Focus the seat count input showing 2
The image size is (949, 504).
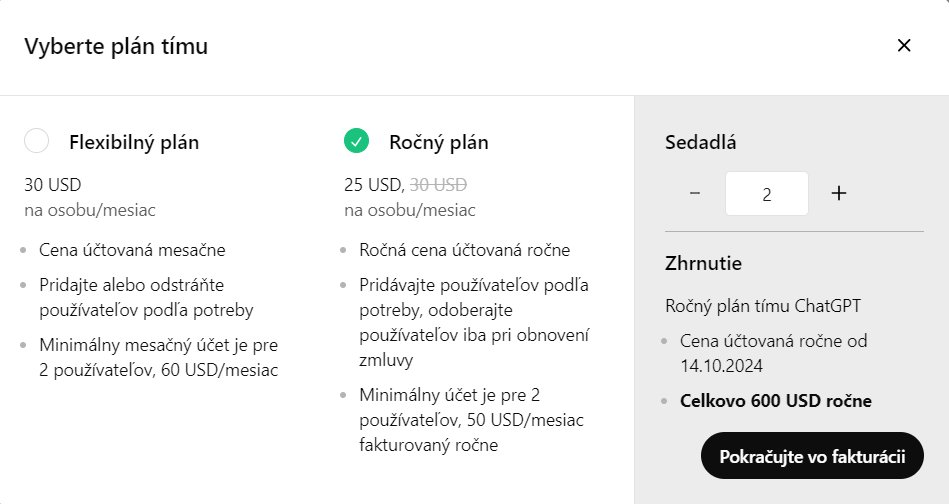tap(767, 194)
